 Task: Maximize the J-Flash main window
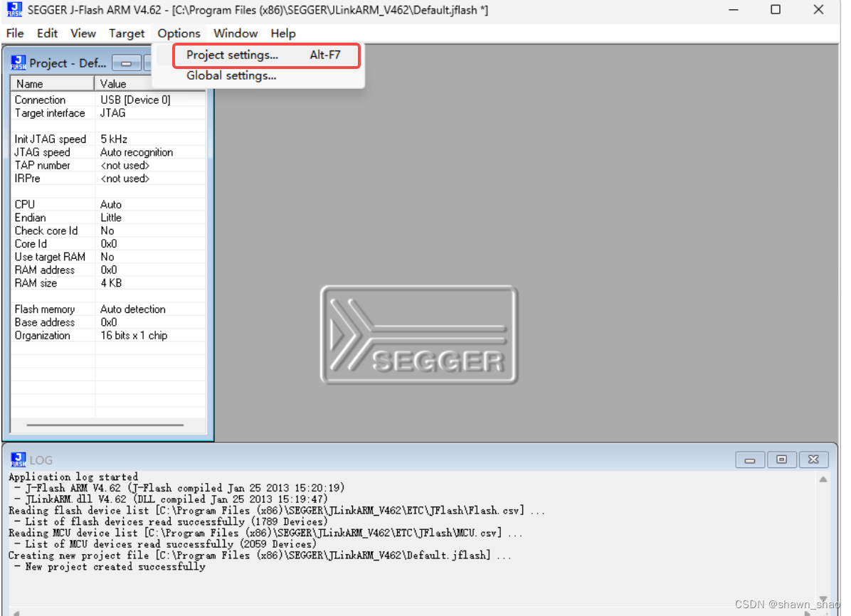tap(776, 10)
